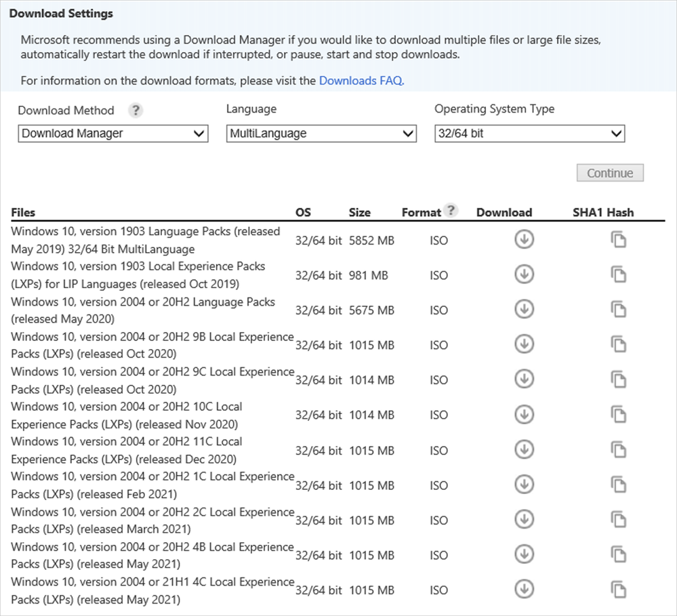Download the 20H2 4B Local Experience Packs

(x=524, y=554)
